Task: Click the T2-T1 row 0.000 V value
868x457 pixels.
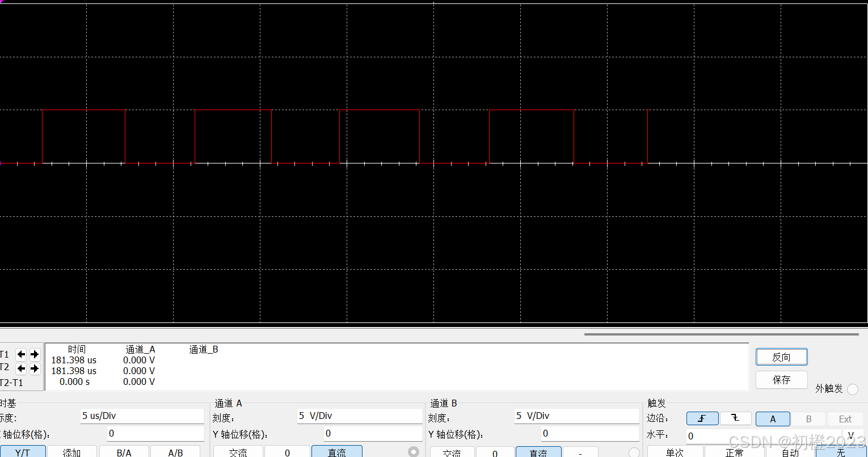Action: (x=139, y=382)
